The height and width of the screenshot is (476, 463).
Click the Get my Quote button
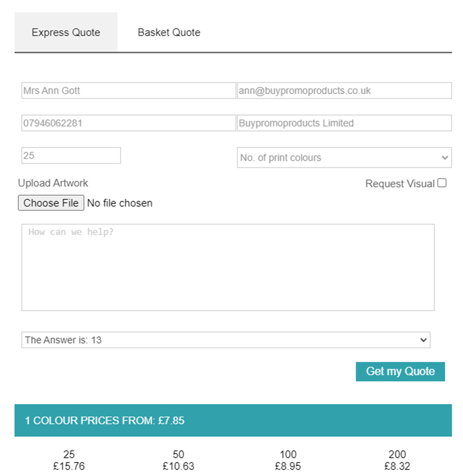(400, 371)
